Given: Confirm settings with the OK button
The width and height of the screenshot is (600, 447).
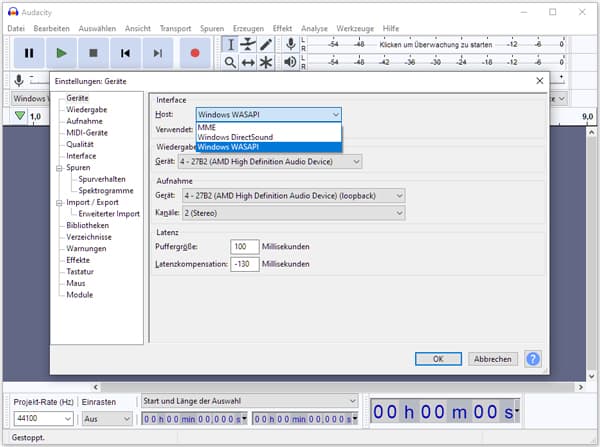Looking at the screenshot, I should [x=438, y=359].
